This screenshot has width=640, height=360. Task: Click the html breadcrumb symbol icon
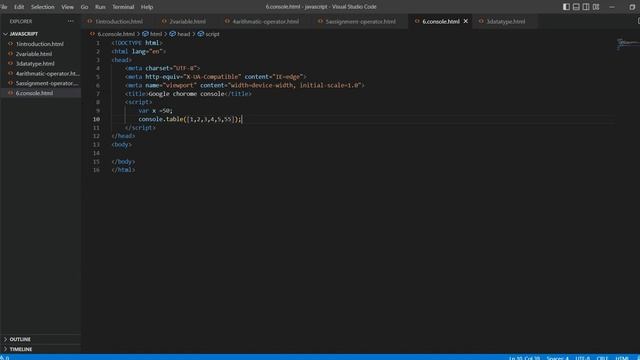coord(145,34)
